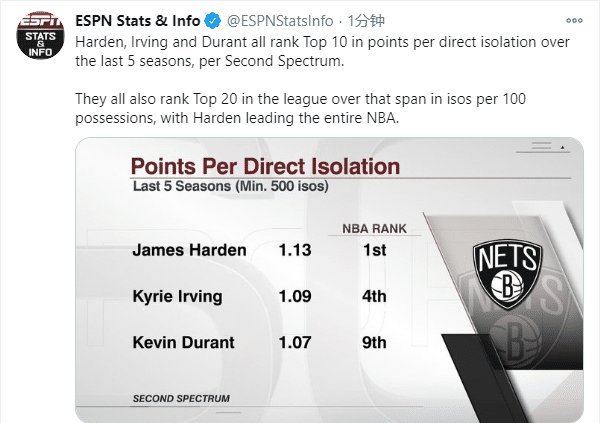Click the NBA RANK column header
This screenshot has width=601, height=423.
coord(375,228)
